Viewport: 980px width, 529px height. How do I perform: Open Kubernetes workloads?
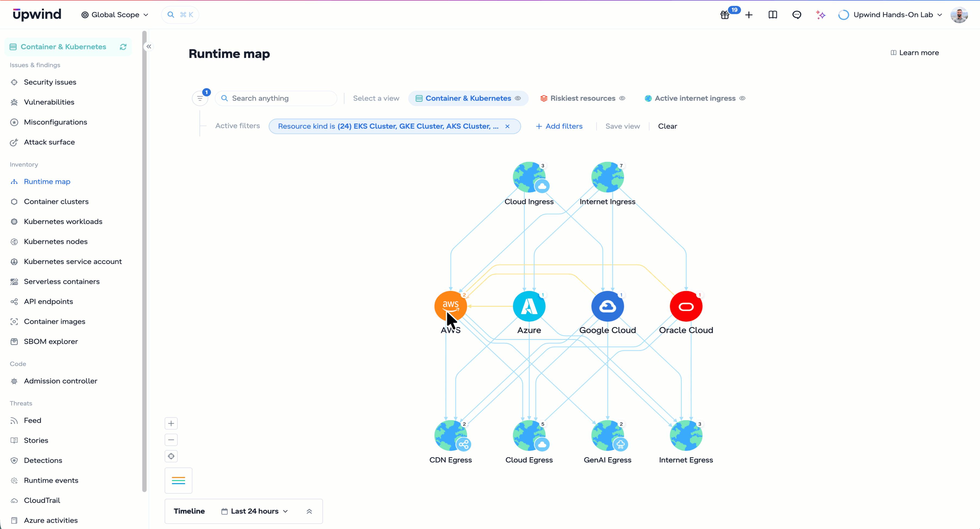tap(63, 221)
